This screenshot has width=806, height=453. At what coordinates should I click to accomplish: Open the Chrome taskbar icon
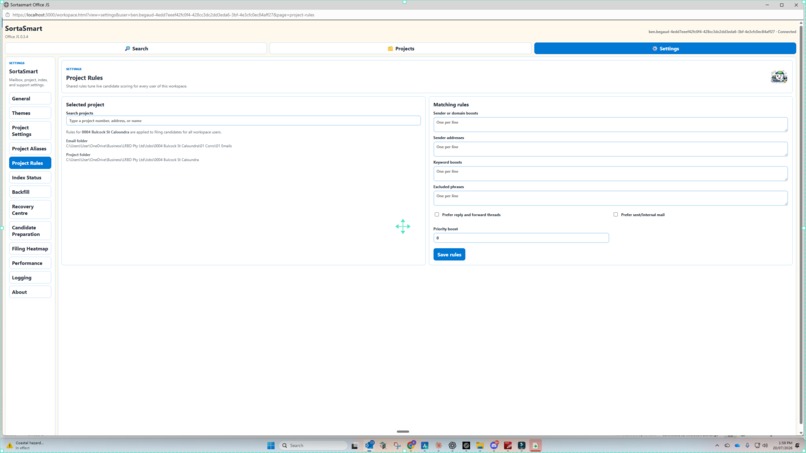tap(411, 445)
